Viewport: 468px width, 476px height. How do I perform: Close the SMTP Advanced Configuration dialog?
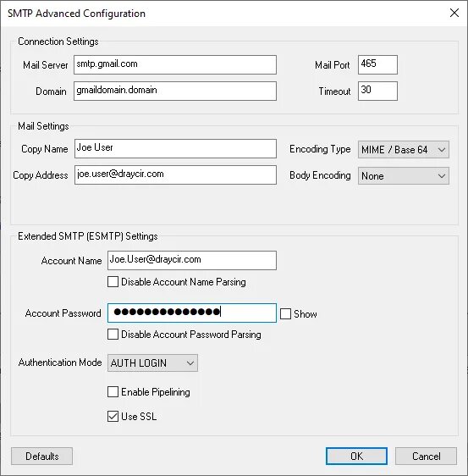coord(454,13)
